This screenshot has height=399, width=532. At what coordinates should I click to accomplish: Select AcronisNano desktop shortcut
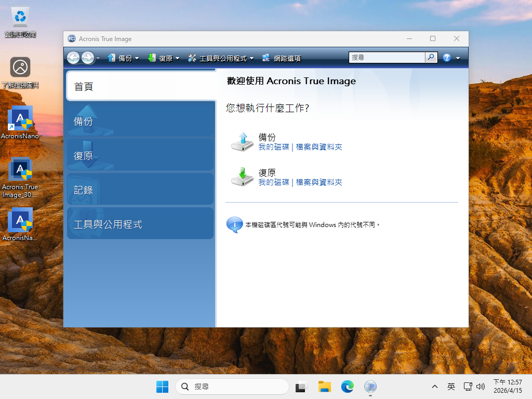(20, 123)
